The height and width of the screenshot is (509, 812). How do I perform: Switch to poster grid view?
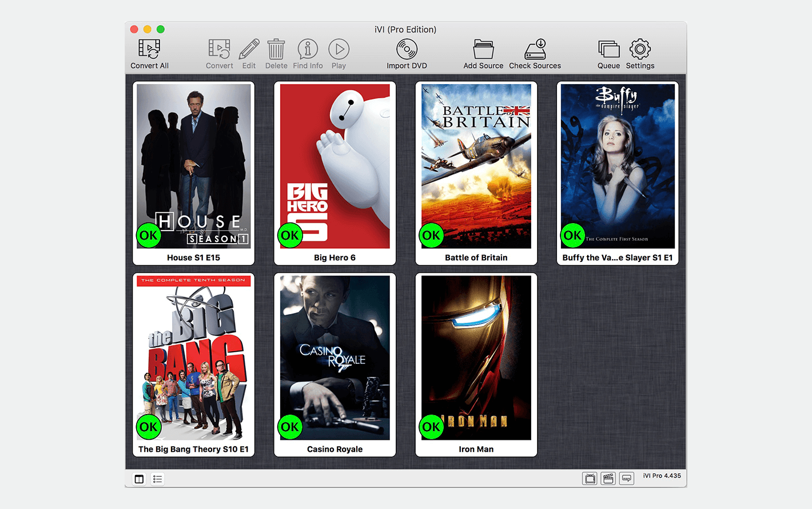click(139, 479)
